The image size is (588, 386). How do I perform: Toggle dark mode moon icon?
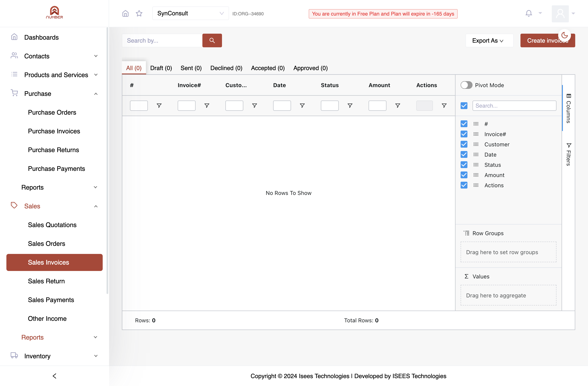pyautogui.click(x=564, y=35)
